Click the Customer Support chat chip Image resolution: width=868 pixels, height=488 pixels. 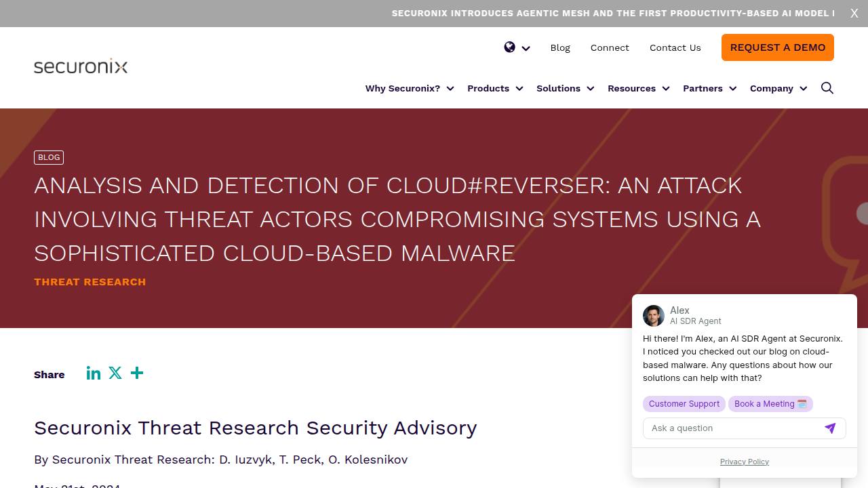tap(684, 404)
